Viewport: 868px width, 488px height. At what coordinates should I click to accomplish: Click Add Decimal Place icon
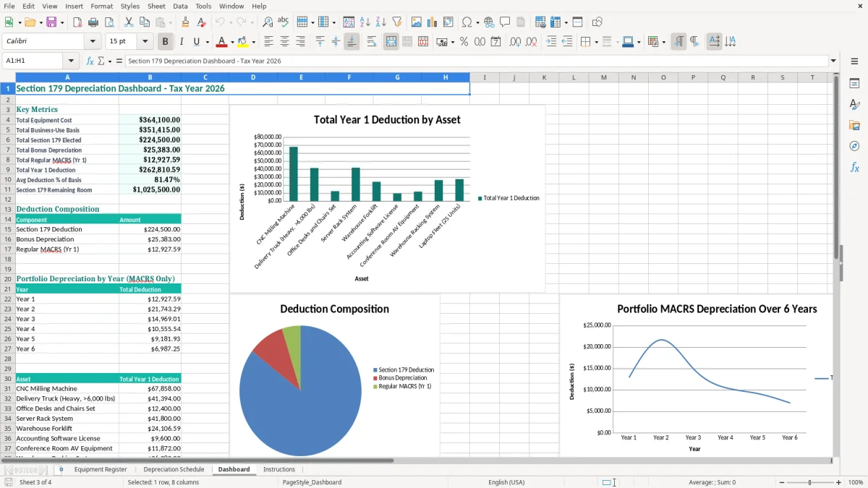click(515, 42)
